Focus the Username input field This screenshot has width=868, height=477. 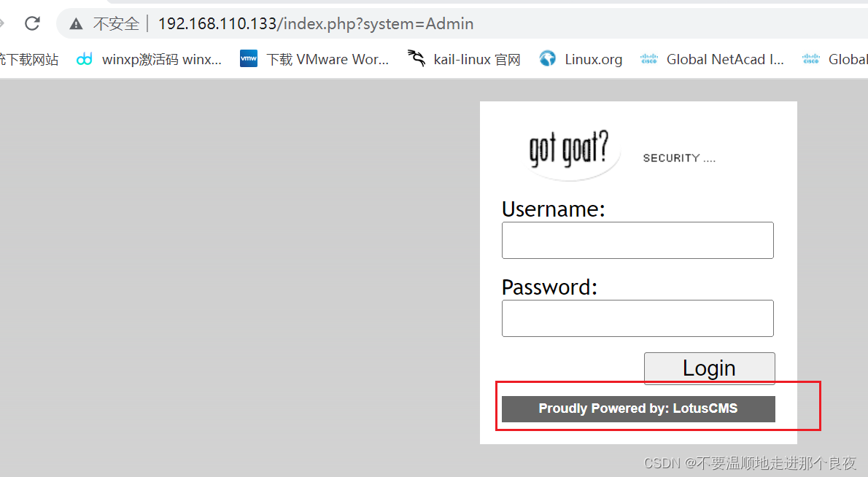[638, 240]
